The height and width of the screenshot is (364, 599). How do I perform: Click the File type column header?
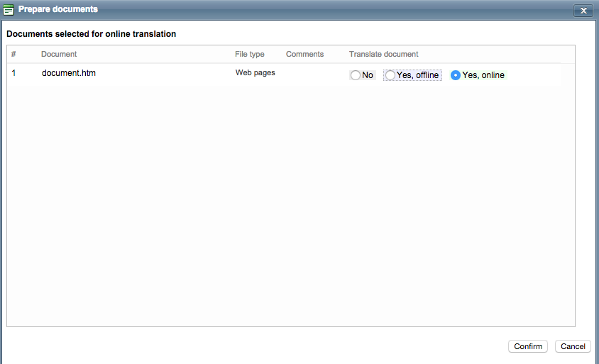[250, 54]
